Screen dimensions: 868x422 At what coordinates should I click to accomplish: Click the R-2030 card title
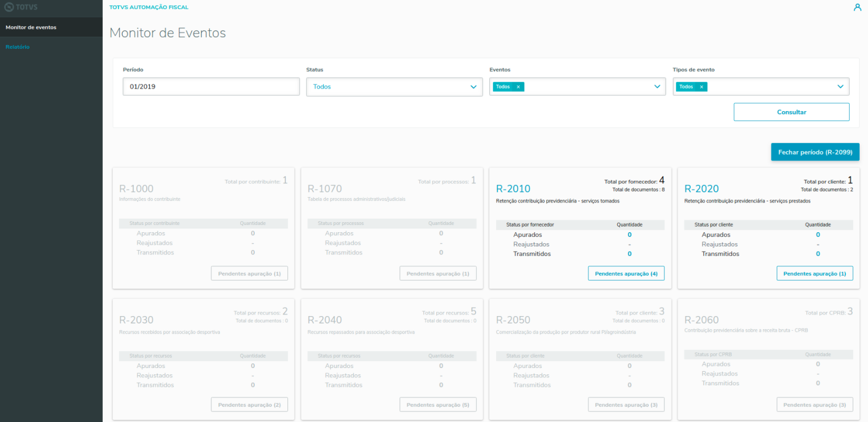click(136, 320)
